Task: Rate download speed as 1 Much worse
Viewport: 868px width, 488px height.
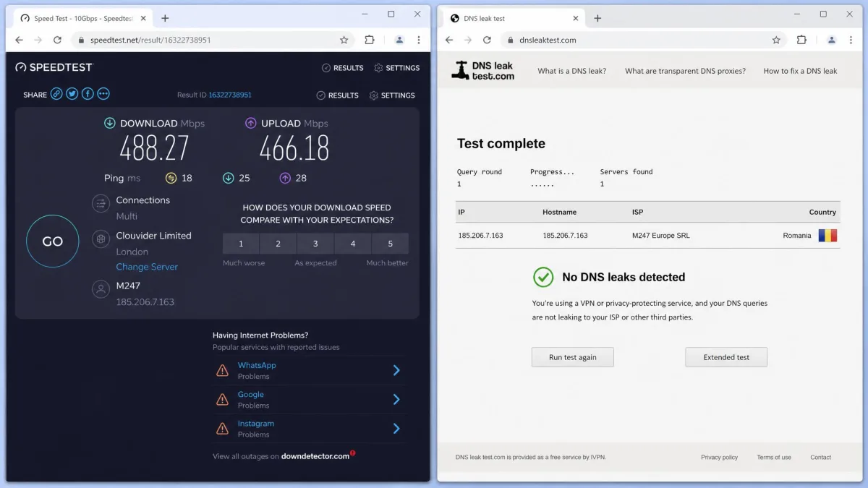Action: point(241,244)
